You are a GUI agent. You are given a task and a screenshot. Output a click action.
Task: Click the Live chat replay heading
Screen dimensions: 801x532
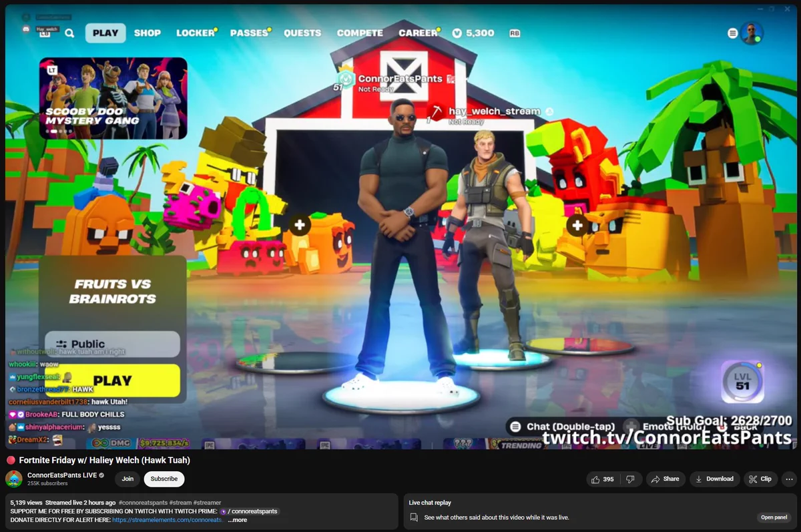pos(430,503)
